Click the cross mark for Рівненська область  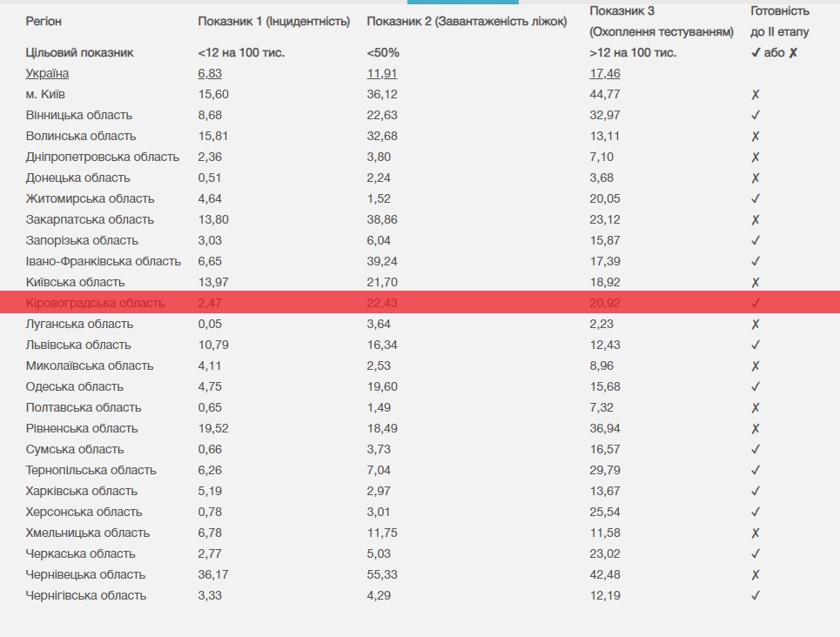(756, 429)
